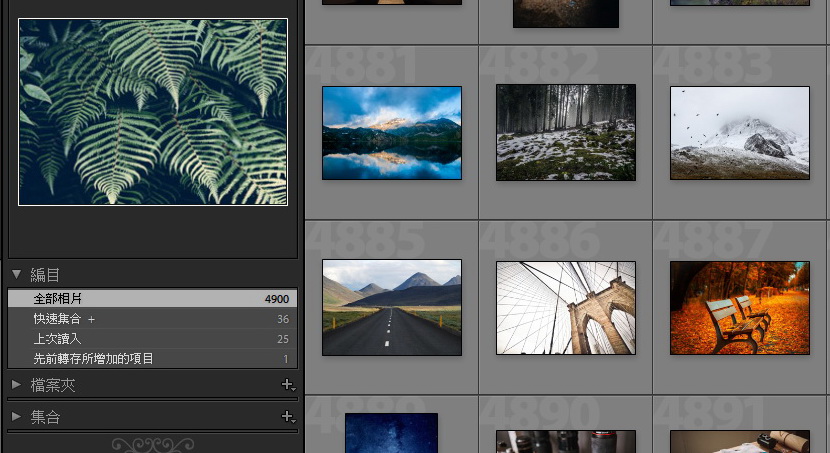
Task: Select the empty road toward mountains photo
Action: (392, 307)
